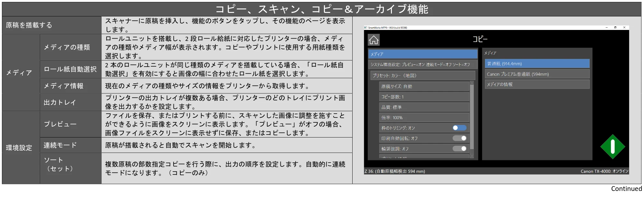This screenshot has width=644, height=218.
Task: Click scrollbar up arrow in settings list
Action: click(x=472, y=83)
